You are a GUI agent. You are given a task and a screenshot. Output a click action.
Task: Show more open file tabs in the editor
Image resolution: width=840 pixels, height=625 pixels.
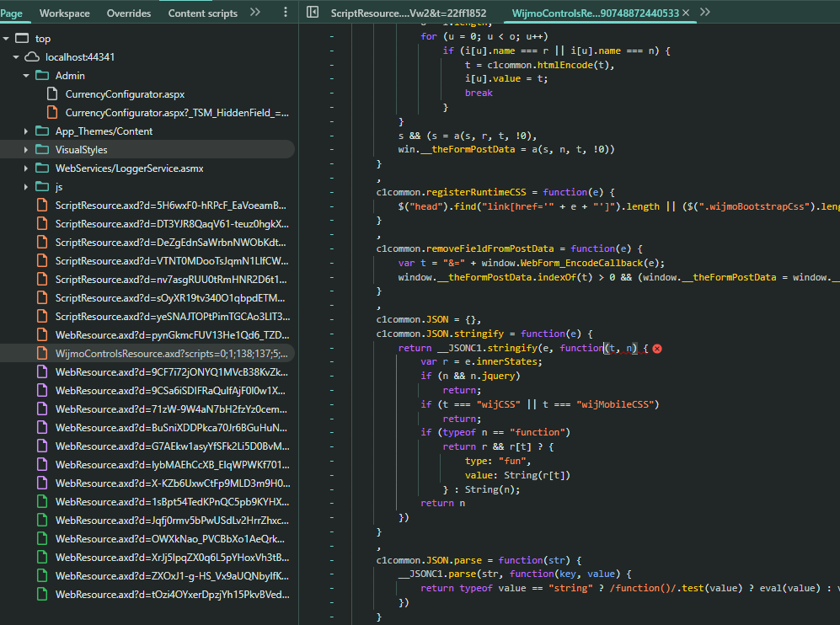[x=705, y=13]
